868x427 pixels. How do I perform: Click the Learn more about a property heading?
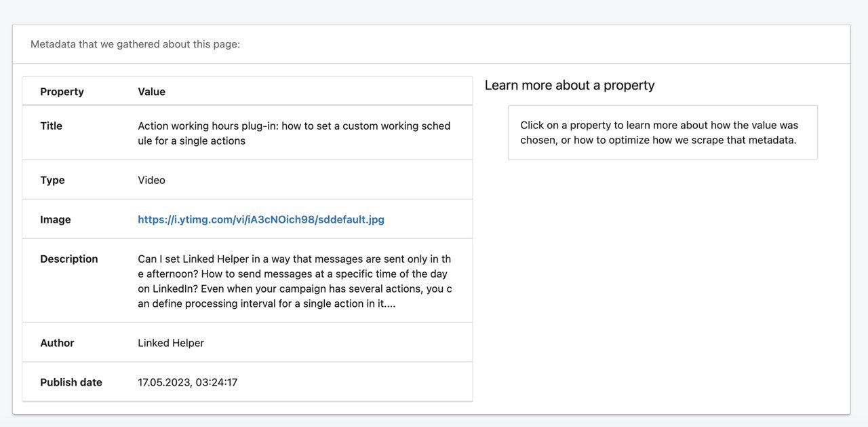(570, 85)
